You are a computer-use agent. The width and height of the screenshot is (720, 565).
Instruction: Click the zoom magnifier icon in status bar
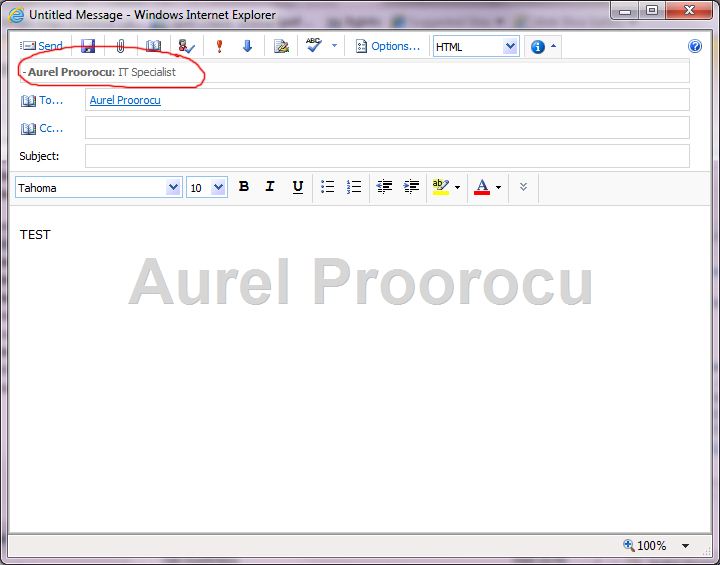pyautogui.click(x=628, y=545)
